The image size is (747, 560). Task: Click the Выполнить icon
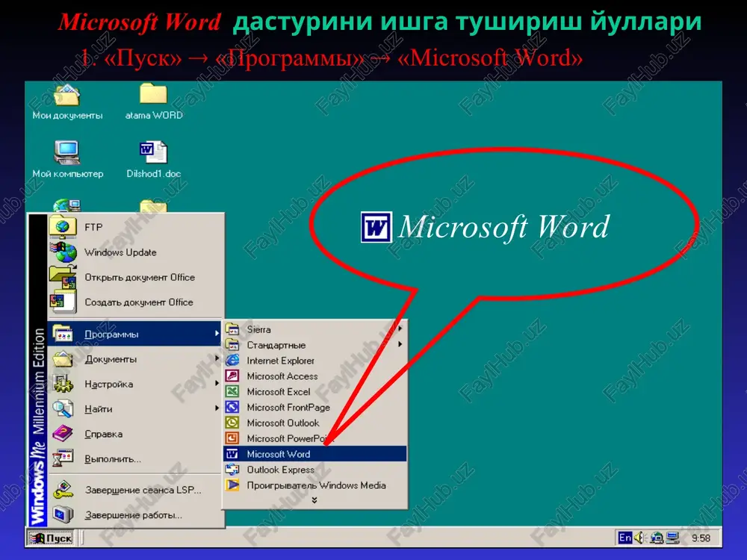(x=63, y=458)
